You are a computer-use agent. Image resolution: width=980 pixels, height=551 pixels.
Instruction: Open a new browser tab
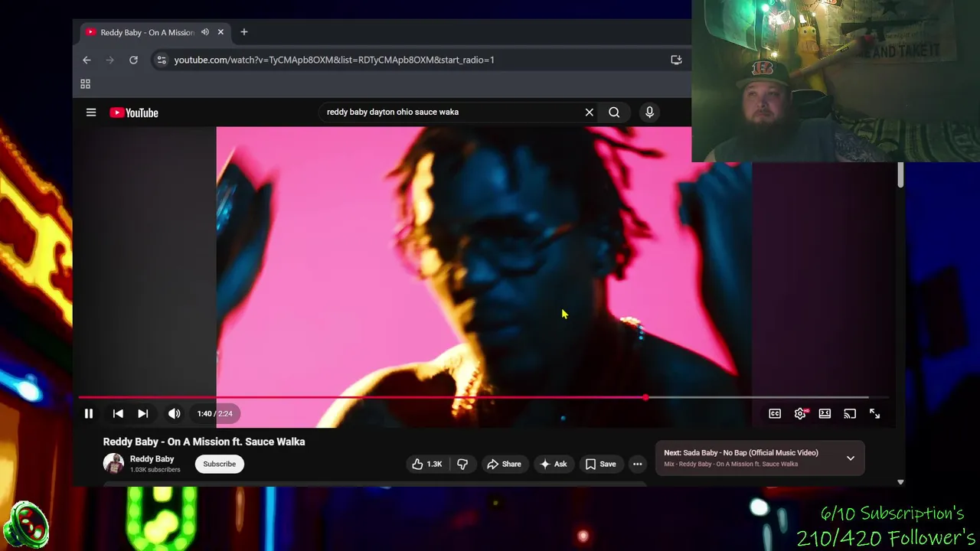click(x=244, y=32)
